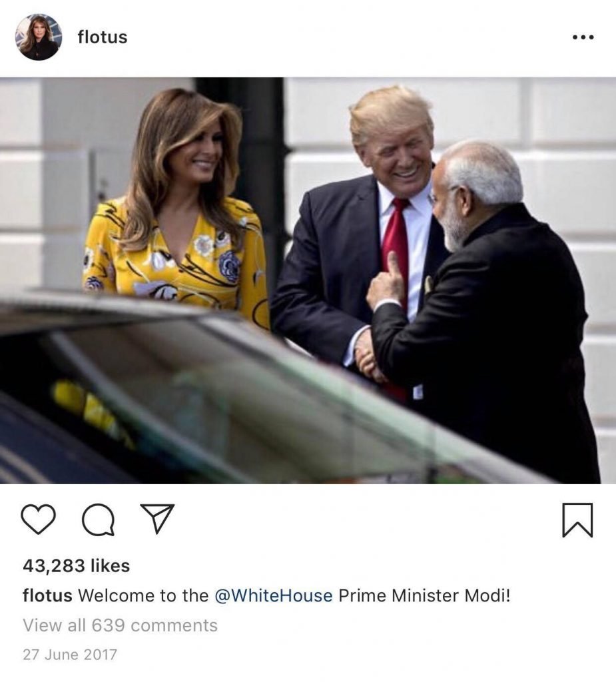
Task: Open the flotus username in the caption
Action: coord(47,595)
